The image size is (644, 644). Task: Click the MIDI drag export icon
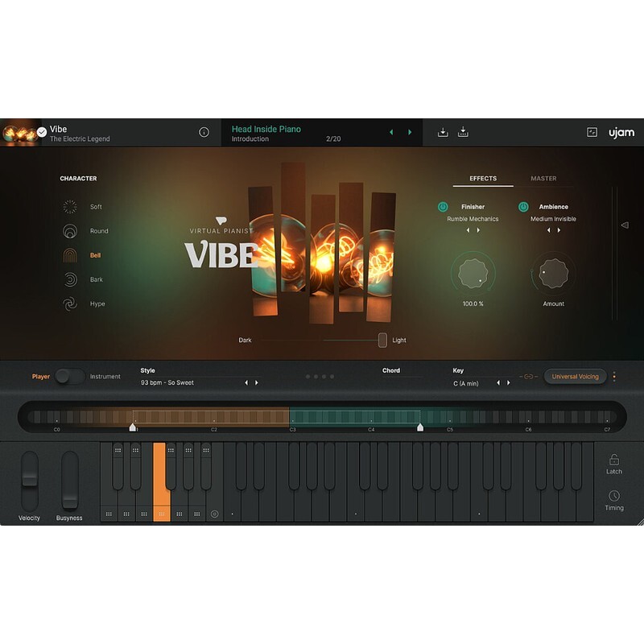pyautogui.click(x=441, y=131)
